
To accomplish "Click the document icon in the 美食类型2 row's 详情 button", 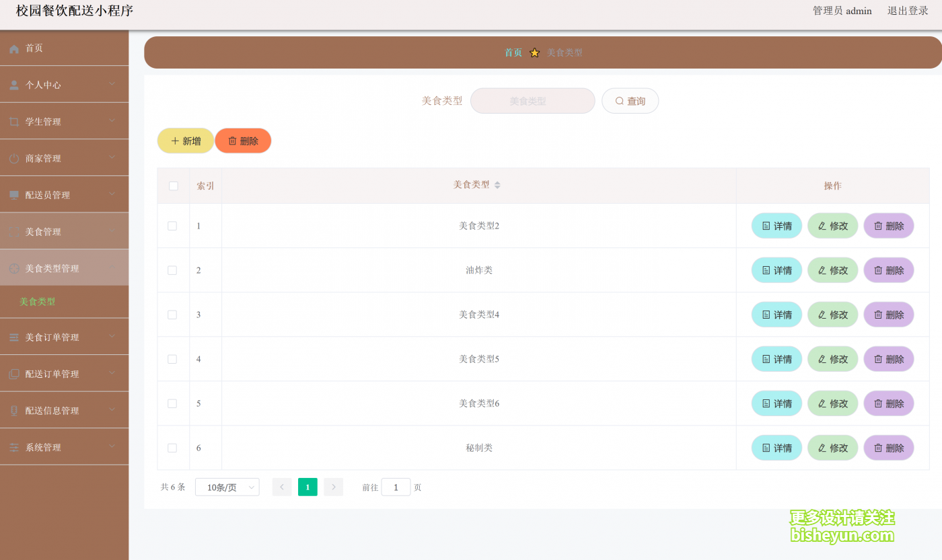I will point(766,226).
